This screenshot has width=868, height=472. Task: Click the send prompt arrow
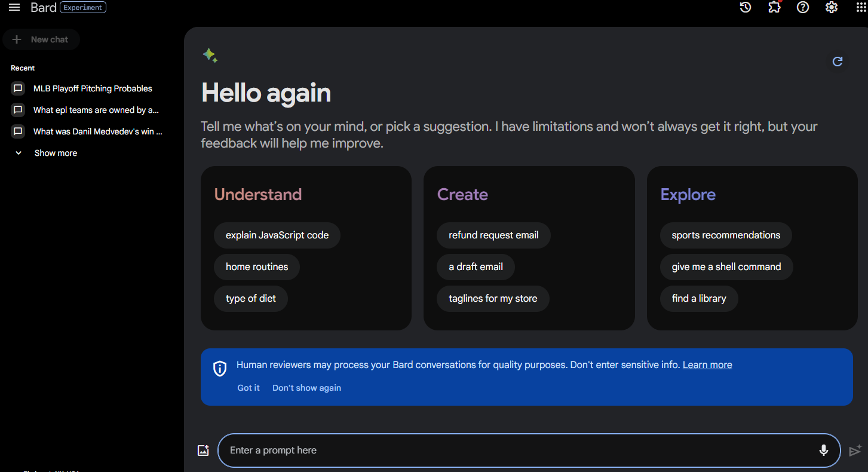pyautogui.click(x=855, y=450)
